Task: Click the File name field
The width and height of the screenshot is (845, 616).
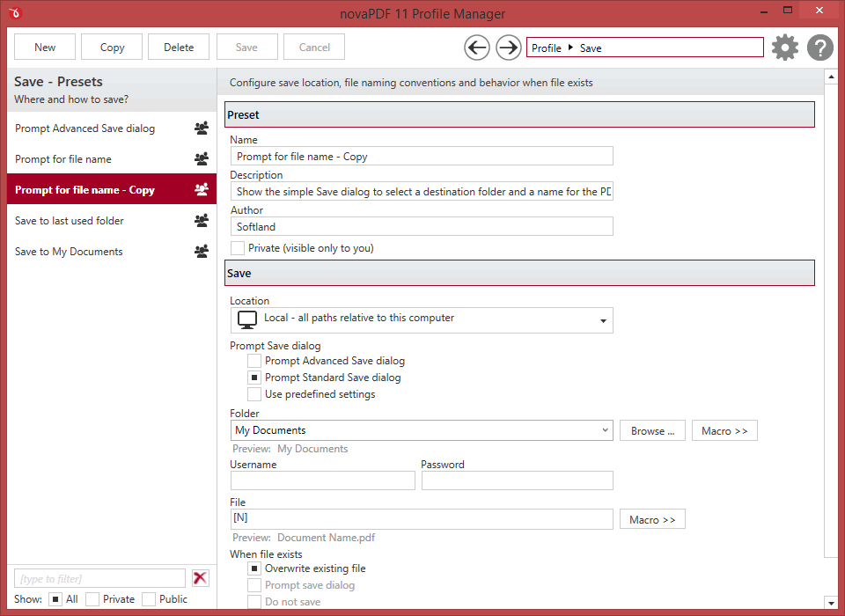Action: [x=422, y=519]
